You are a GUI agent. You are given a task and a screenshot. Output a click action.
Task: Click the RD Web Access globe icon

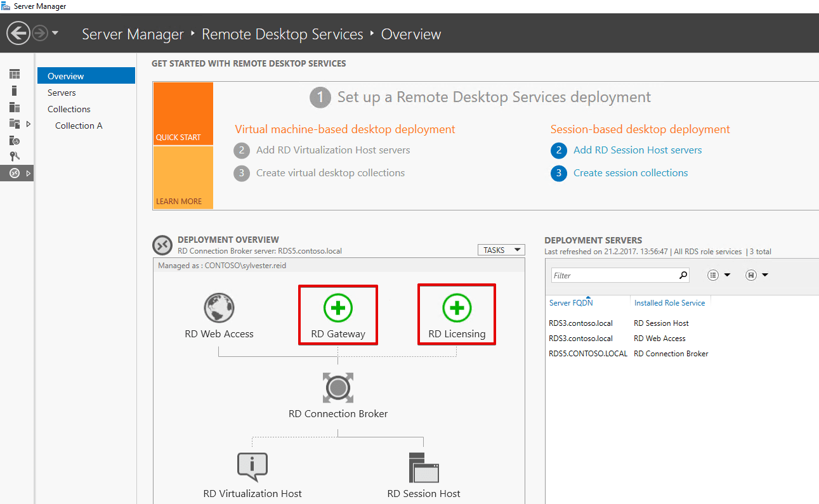(219, 308)
